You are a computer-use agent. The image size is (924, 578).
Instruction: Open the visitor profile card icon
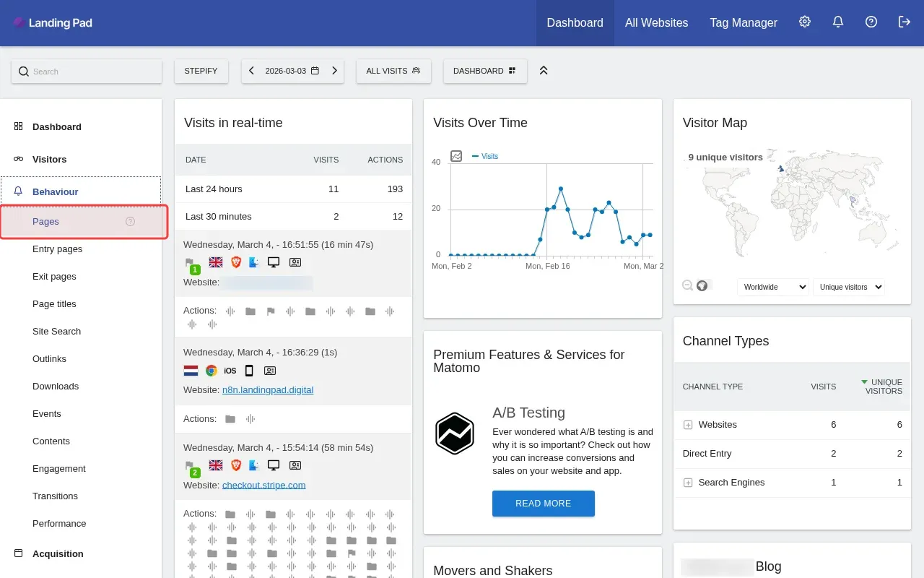pyautogui.click(x=295, y=262)
